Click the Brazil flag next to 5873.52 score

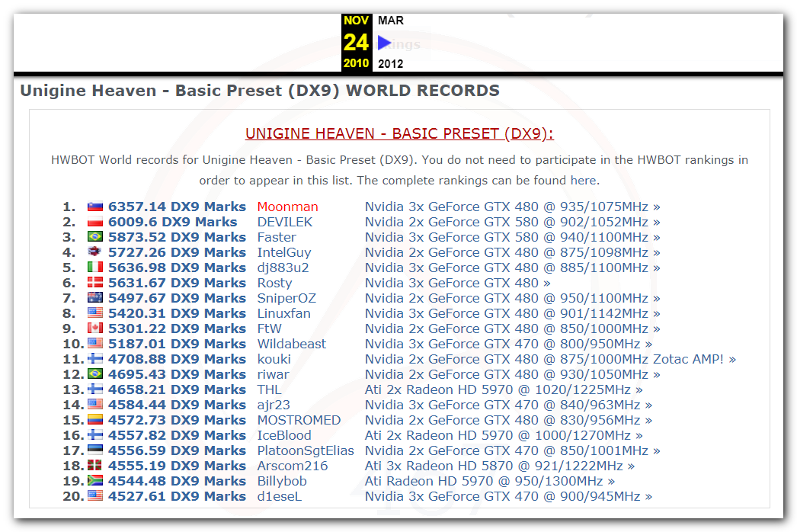[x=95, y=237]
